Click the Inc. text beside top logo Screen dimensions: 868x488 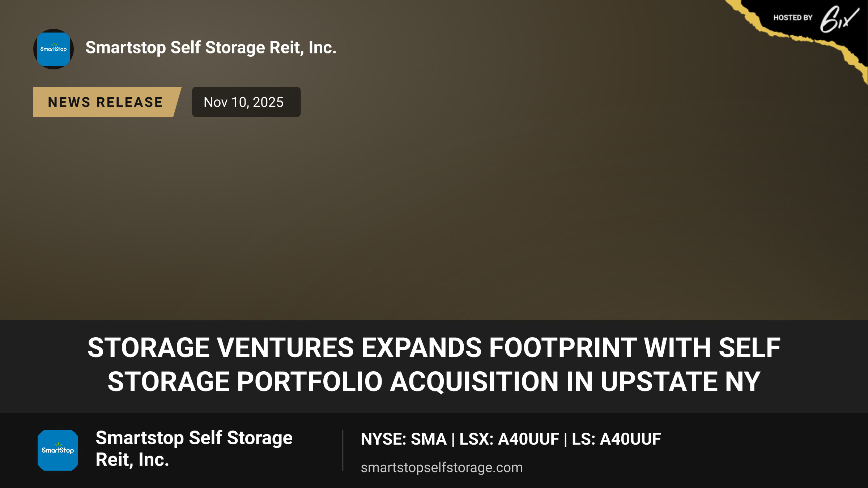click(323, 48)
